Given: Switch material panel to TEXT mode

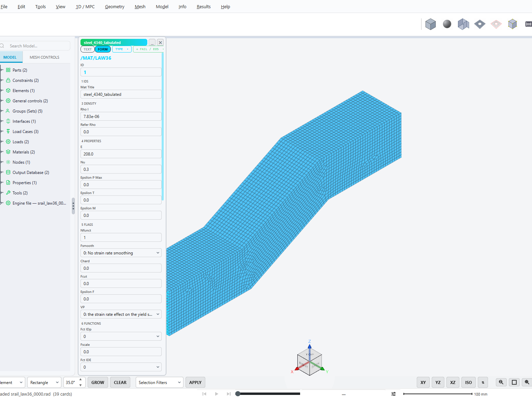Looking at the screenshot, I should pos(88,49).
